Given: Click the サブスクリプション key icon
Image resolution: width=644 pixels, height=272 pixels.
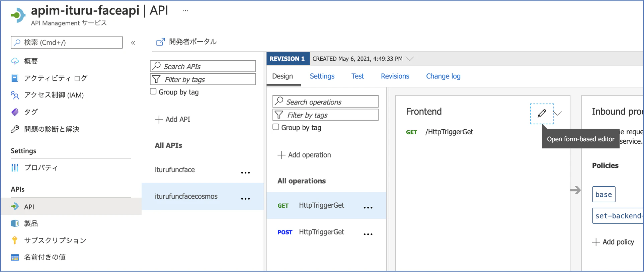Looking at the screenshot, I should [15, 240].
